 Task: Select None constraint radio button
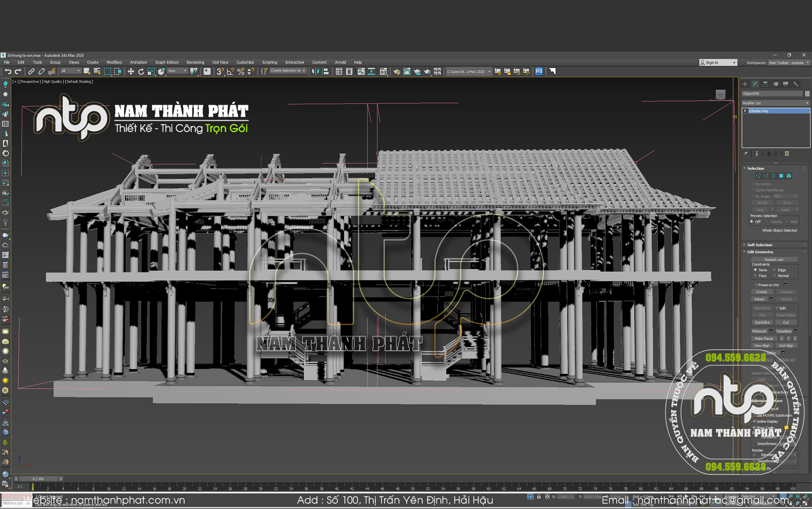pyautogui.click(x=755, y=270)
